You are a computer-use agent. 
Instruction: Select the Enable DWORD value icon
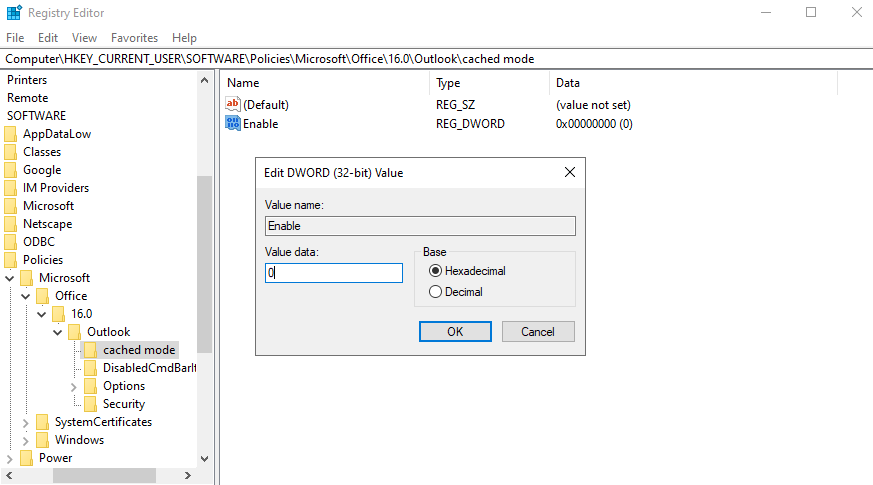pos(233,123)
